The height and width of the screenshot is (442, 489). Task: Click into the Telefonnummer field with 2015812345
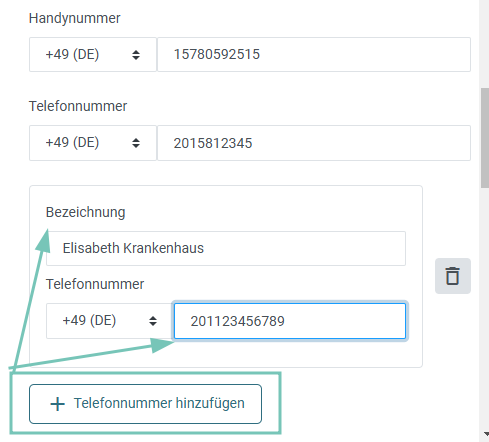(314, 143)
